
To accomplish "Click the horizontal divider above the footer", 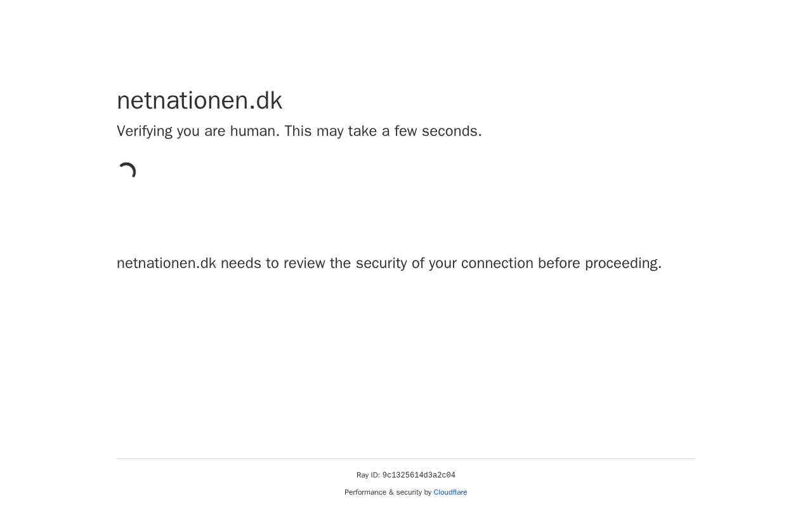I will pos(406,458).
